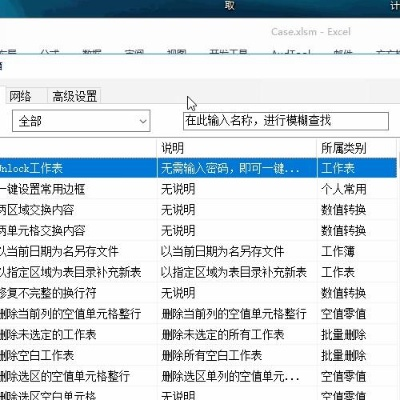Click the 说明 column header
This screenshot has width=400, height=400.
pyautogui.click(x=237, y=148)
